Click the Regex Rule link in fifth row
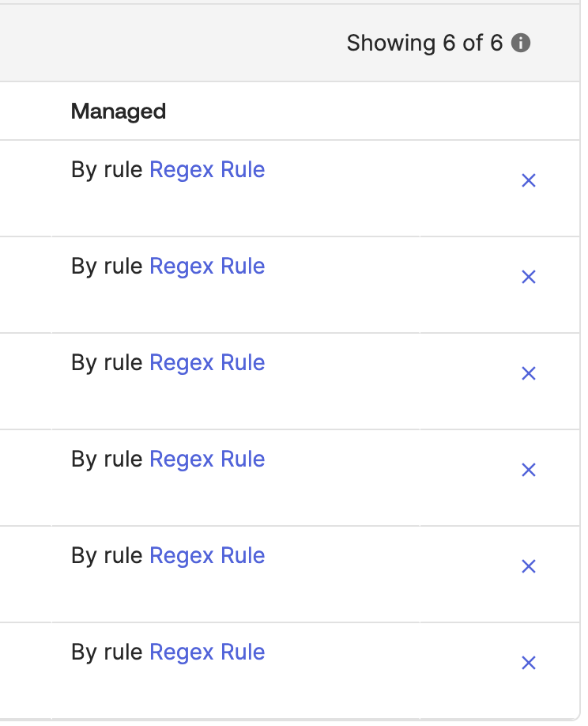This screenshot has height=726, width=588. click(207, 556)
